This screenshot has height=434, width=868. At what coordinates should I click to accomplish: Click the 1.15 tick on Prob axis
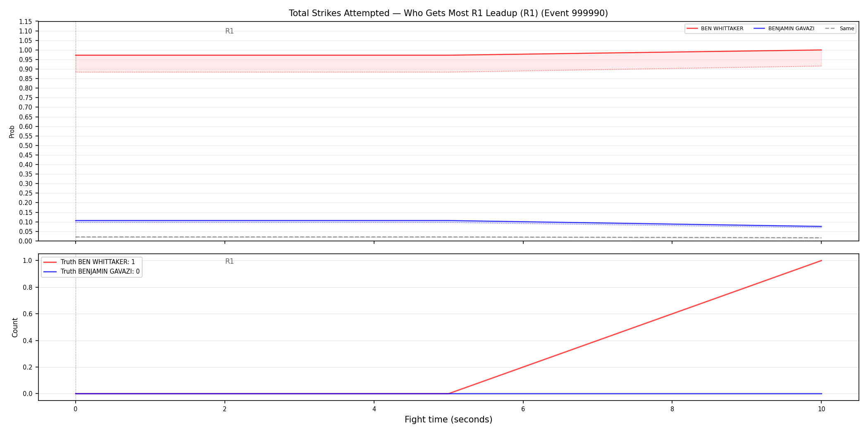26,21
